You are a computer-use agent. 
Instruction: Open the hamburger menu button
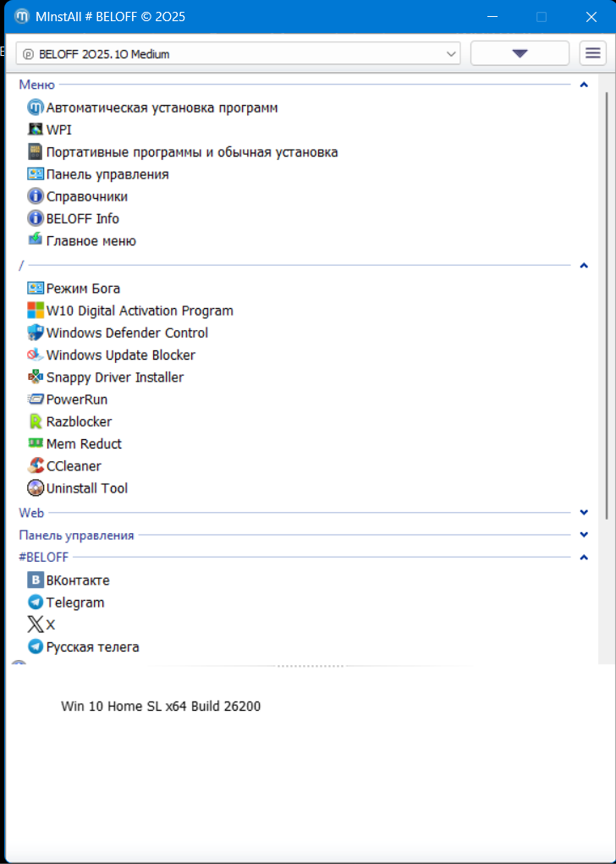[x=593, y=53]
